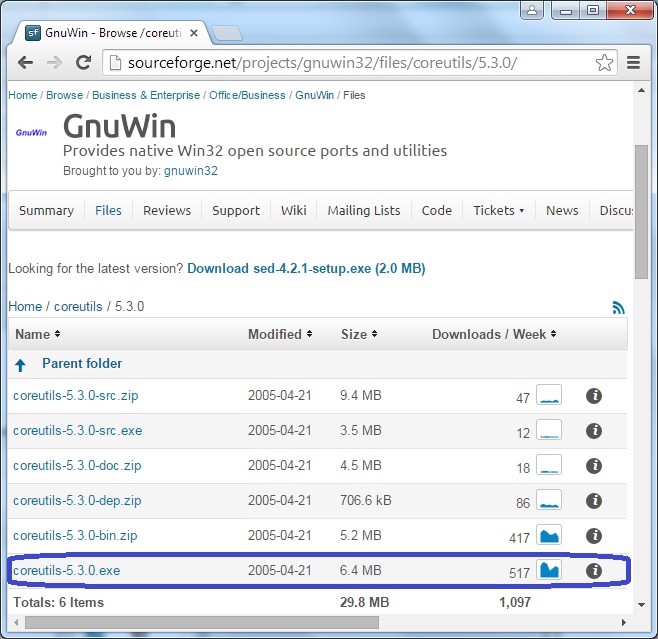The width and height of the screenshot is (658, 639).
Task: View info for coreutils-5.3.0-dep.zip
Action: 593,501
